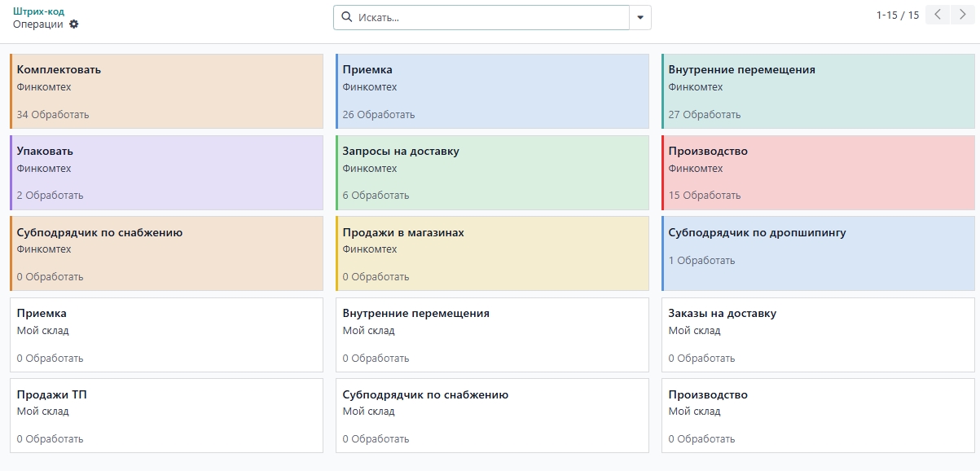This screenshot has height=471, width=980.
Task: Open the Субподрядчик по дропшипингу card
Action: [x=818, y=253]
